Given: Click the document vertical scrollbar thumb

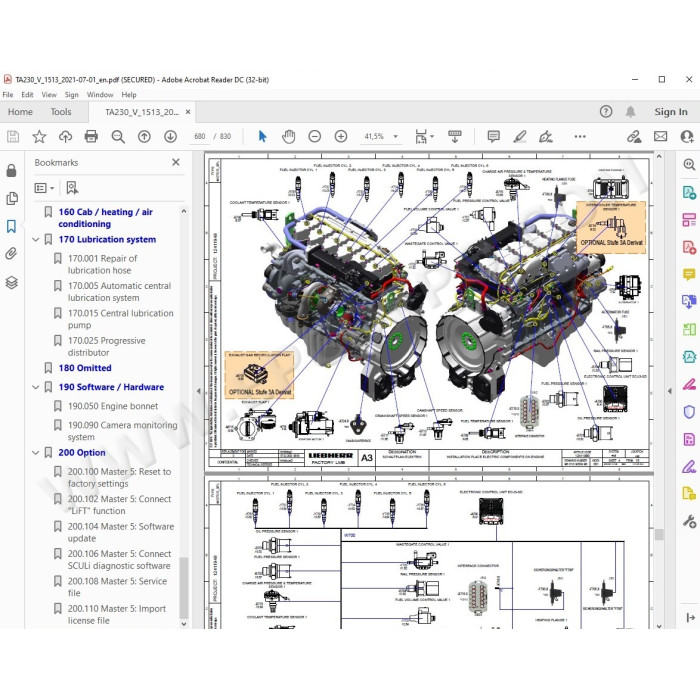Looking at the screenshot, I should point(659,534).
